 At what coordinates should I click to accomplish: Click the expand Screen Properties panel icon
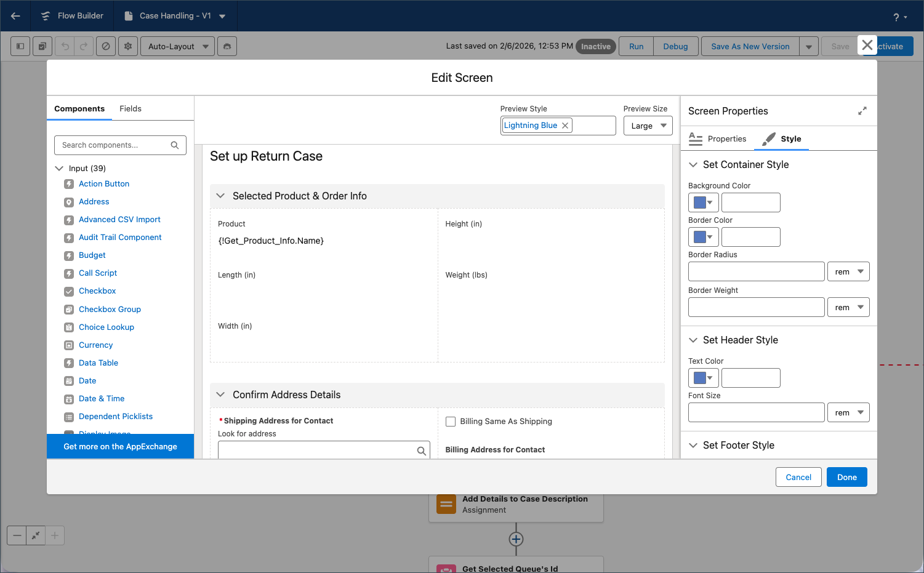click(x=862, y=111)
